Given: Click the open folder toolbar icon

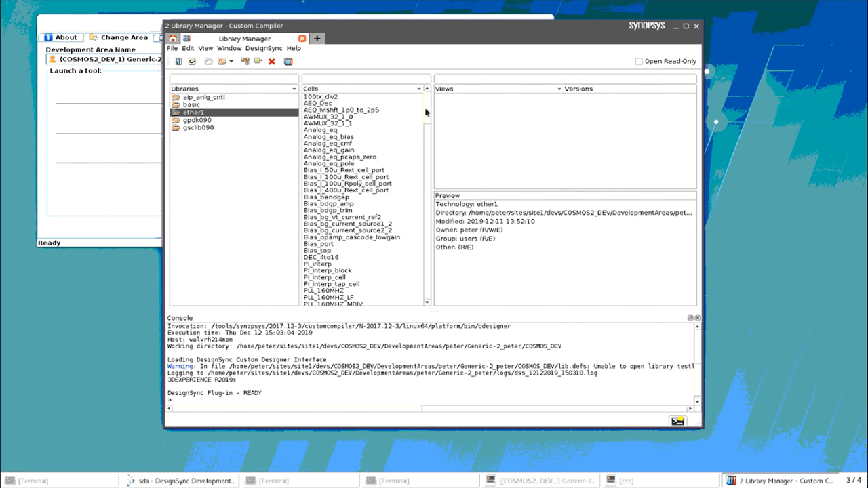Looking at the screenshot, I should coord(209,62).
